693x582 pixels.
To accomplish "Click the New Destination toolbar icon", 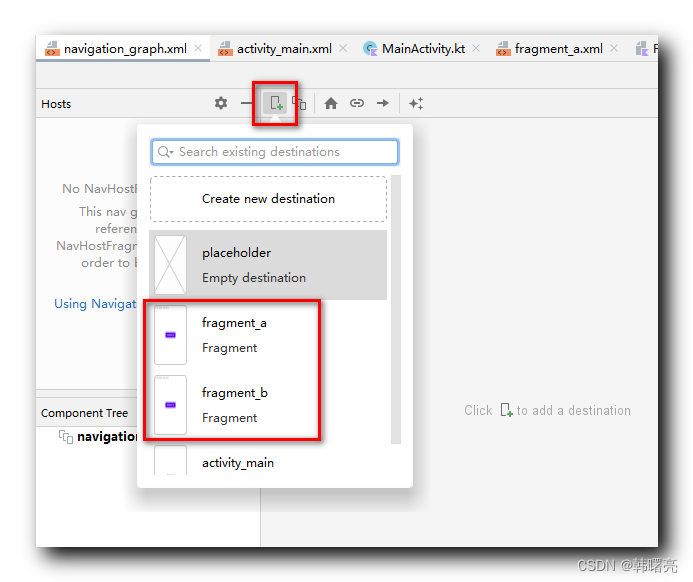I will (x=276, y=103).
